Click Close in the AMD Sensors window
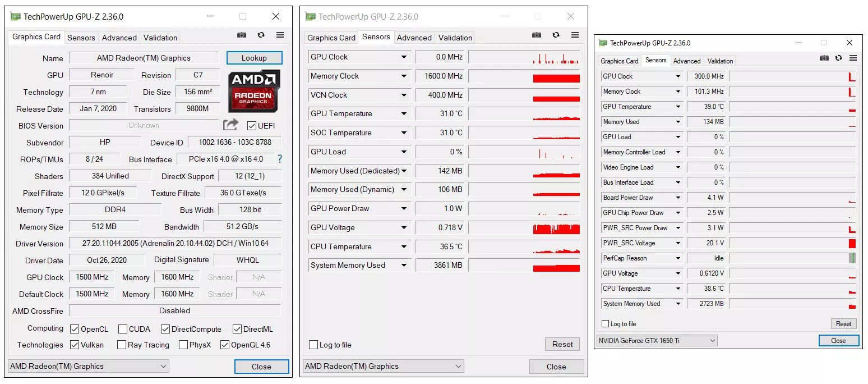Screen dimensions: 868x384 [x=556, y=367]
